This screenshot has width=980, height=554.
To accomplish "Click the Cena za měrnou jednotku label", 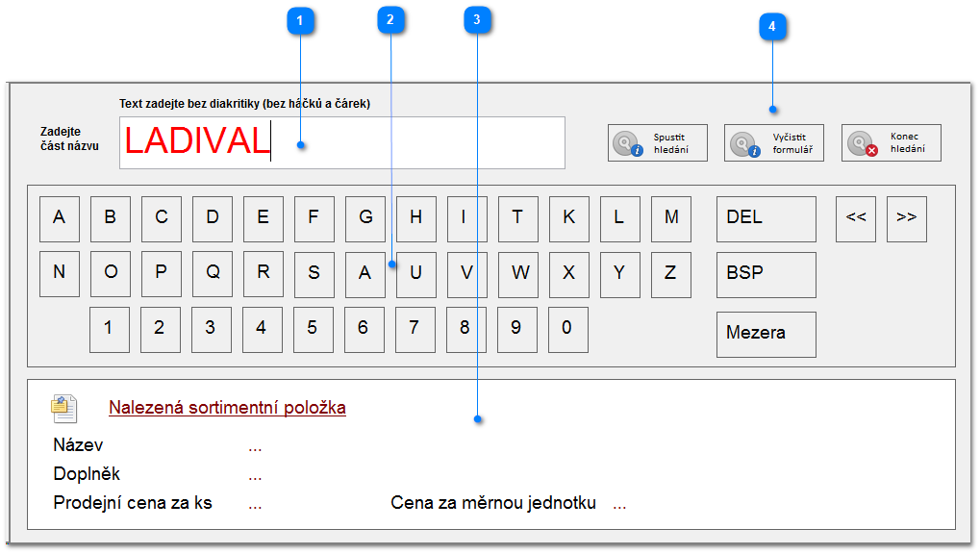I will point(493,503).
